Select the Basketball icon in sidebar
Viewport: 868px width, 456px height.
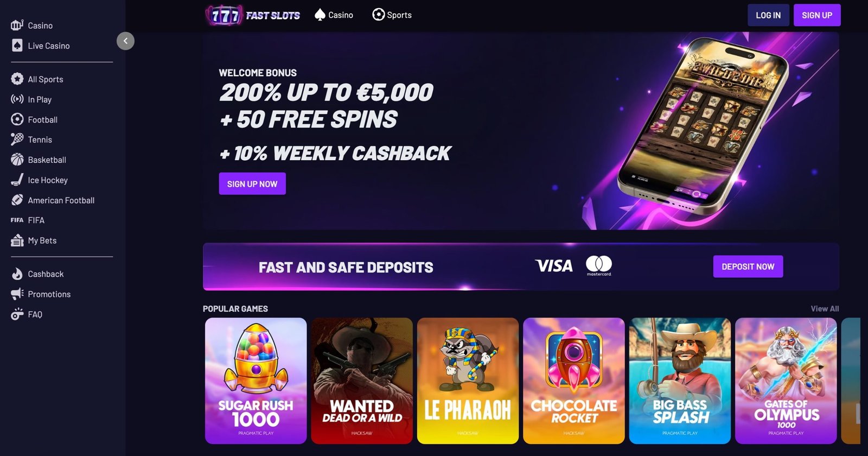click(x=17, y=160)
